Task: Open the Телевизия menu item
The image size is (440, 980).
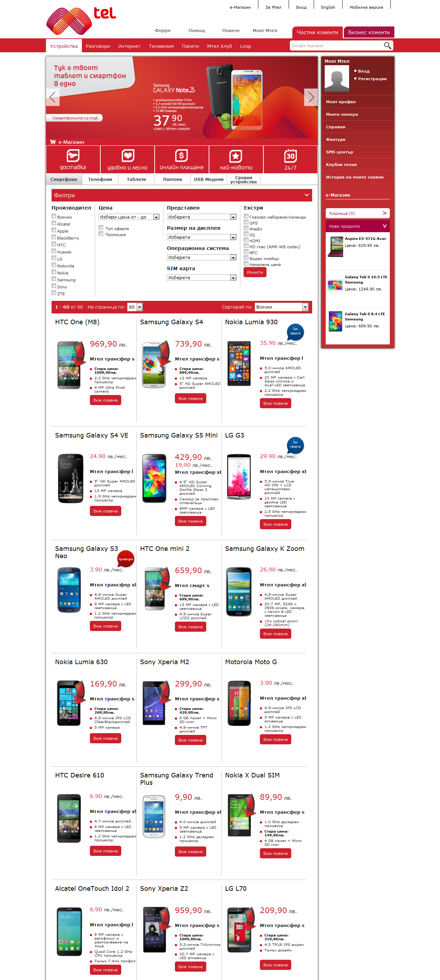Action: click(x=161, y=46)
